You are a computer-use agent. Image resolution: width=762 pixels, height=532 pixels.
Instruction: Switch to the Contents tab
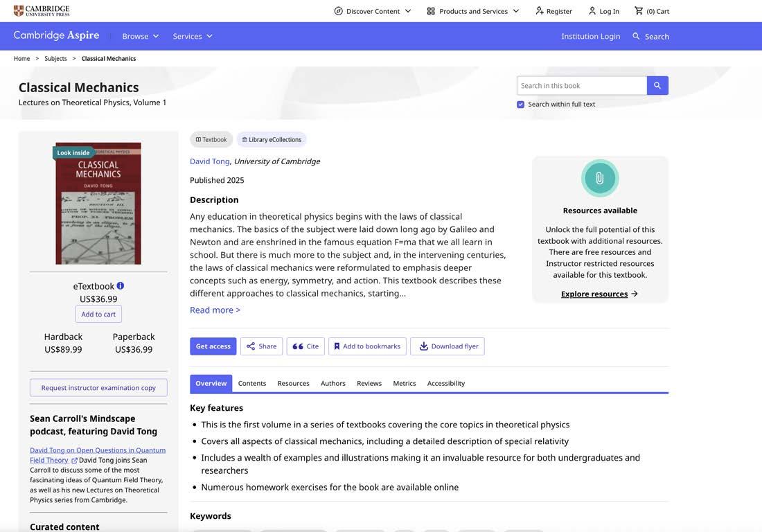point(252,383)
